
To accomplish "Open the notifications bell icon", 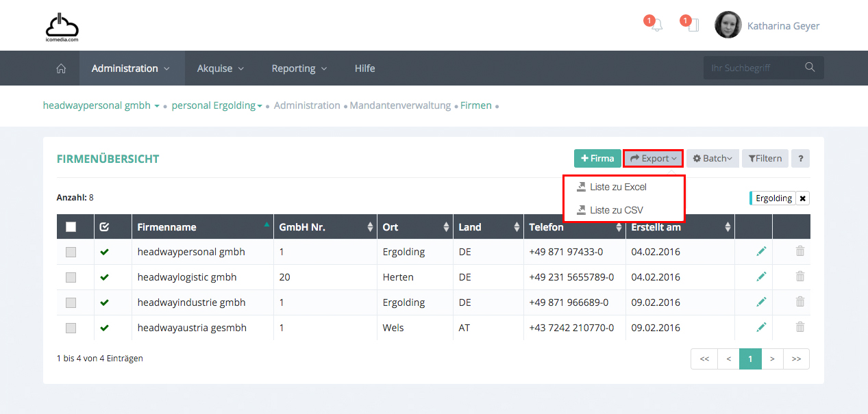I will 656,26.
